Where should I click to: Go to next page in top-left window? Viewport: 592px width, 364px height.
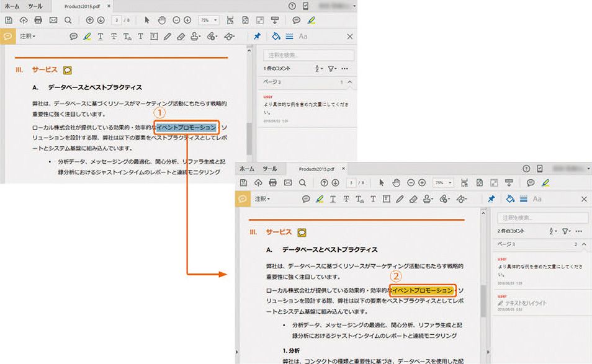click(x=101, y=20)
